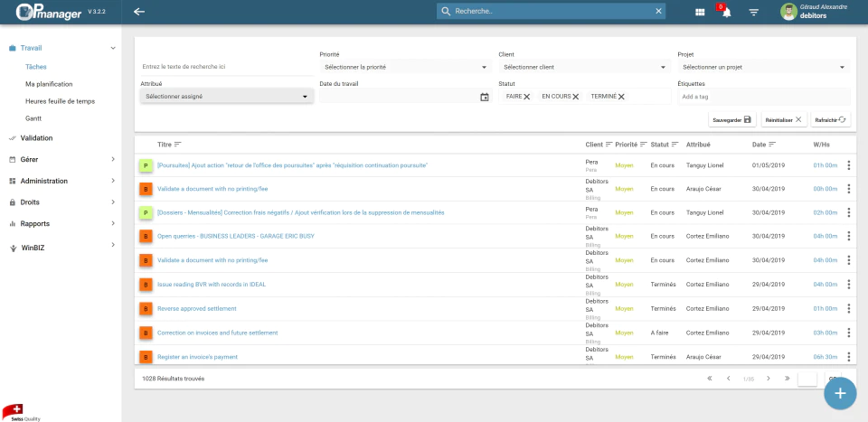Open the Issue reading BVR with records task link
The height and width of the screenshot is (422, 868).
pos(212,285)
